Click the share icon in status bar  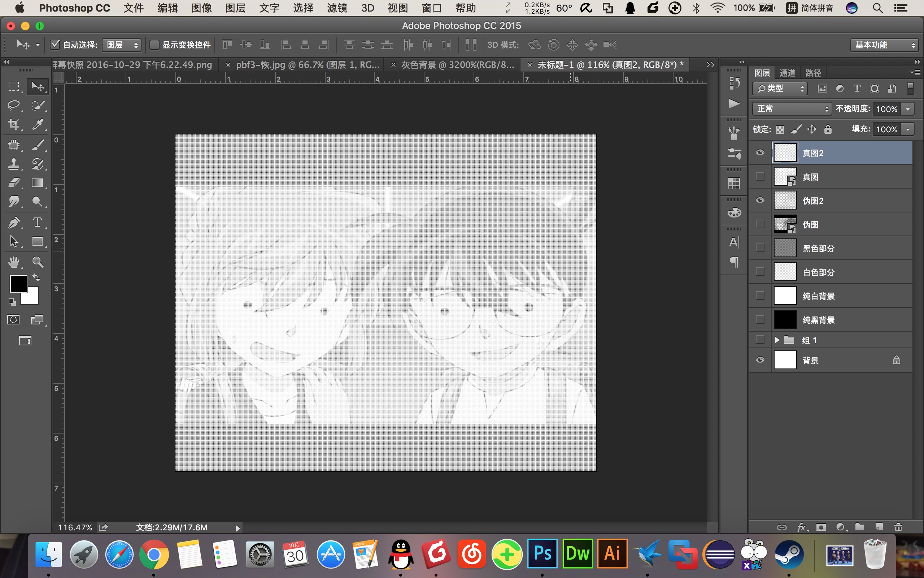103,527
